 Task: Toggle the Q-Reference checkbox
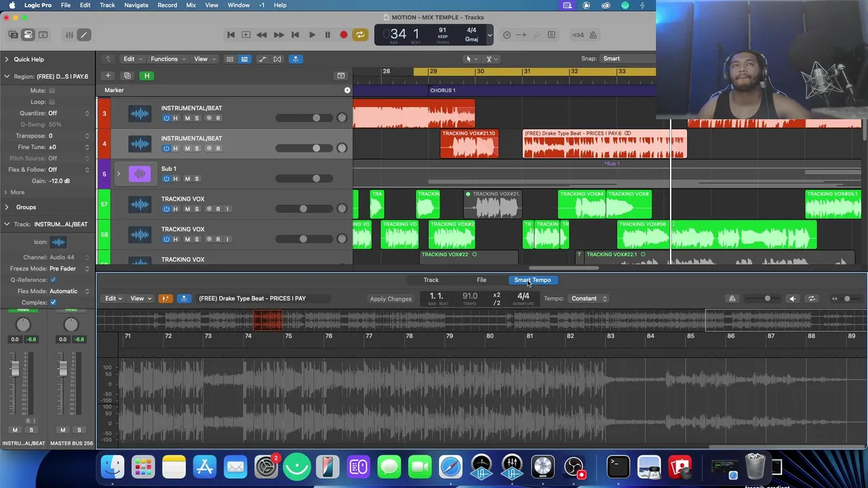point(53,280)
